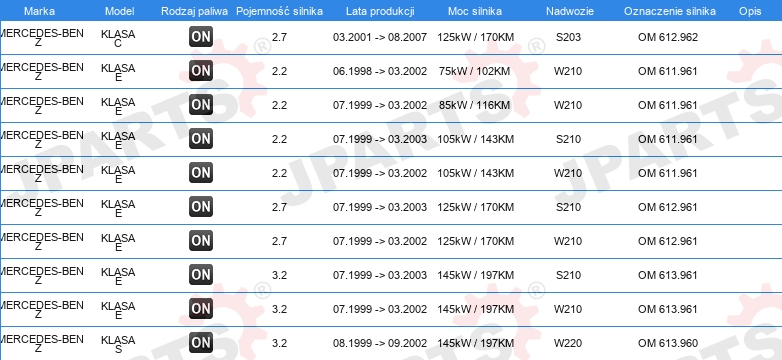Click the Nadwozie column header
Viewport: 782px width, 360px height.
click(570, 11)
